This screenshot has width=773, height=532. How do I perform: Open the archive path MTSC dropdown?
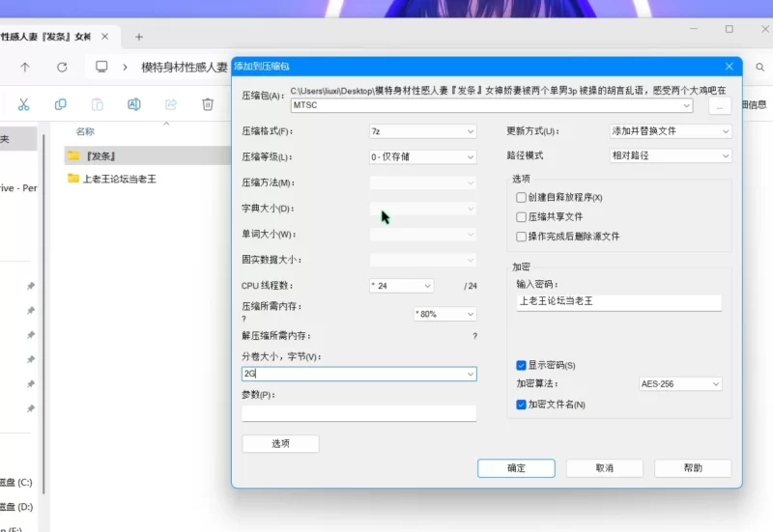686,105
